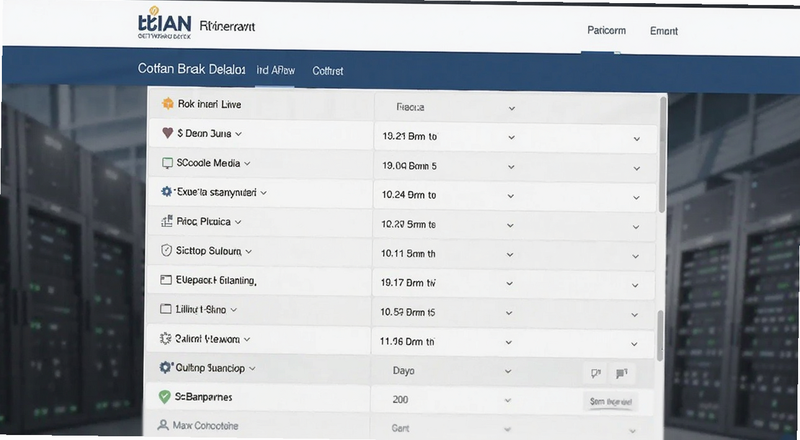Screen dimensions: 800x440
Task: Expand the chevron next to Exue'ta stanynuteri
Action: click(263, 193)
